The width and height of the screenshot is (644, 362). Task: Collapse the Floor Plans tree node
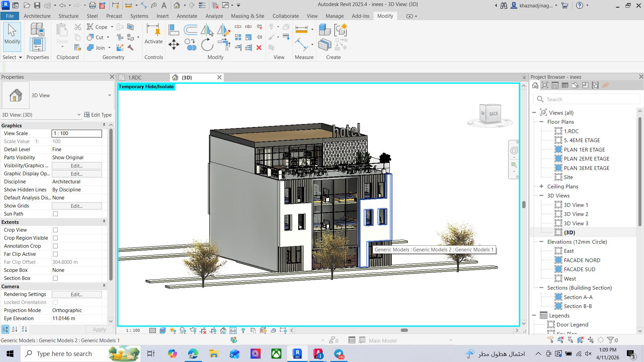pos(541,122)
